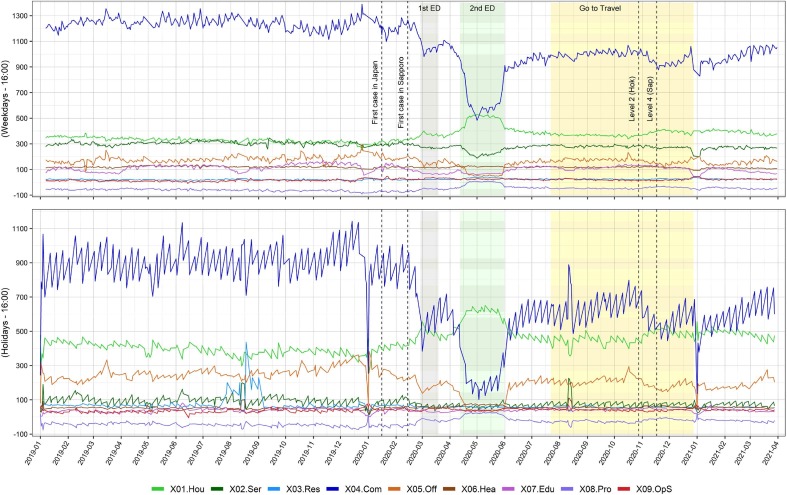Select the X06.Hea legend label

(x=479, y=489)
